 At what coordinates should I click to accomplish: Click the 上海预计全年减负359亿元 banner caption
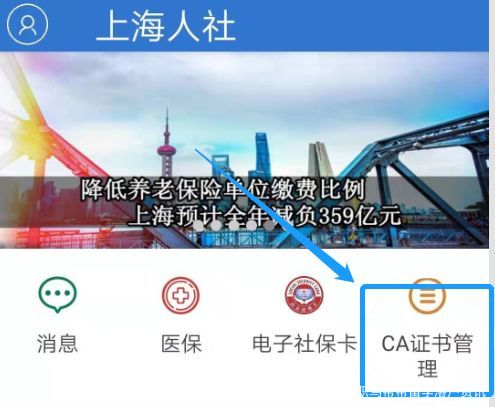[263, 216]
